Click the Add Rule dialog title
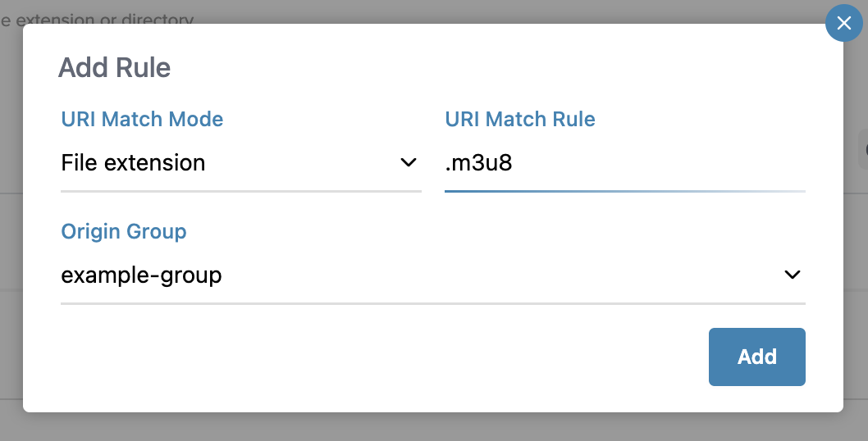The height and width of the screenshot is (441, 868). 114,67
